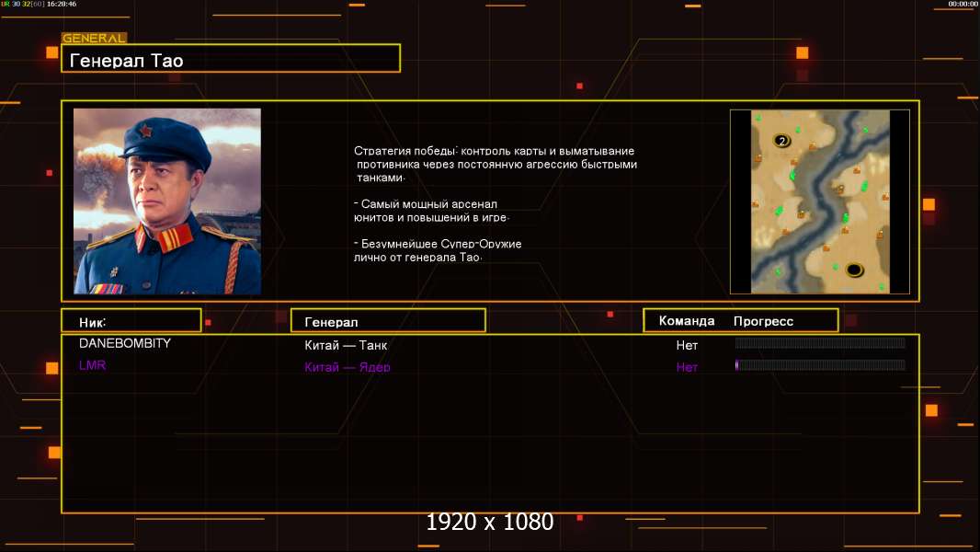Click 'Китай — Ядер' general entry
This screenshot has height=552, width=980.
(348, 367)
